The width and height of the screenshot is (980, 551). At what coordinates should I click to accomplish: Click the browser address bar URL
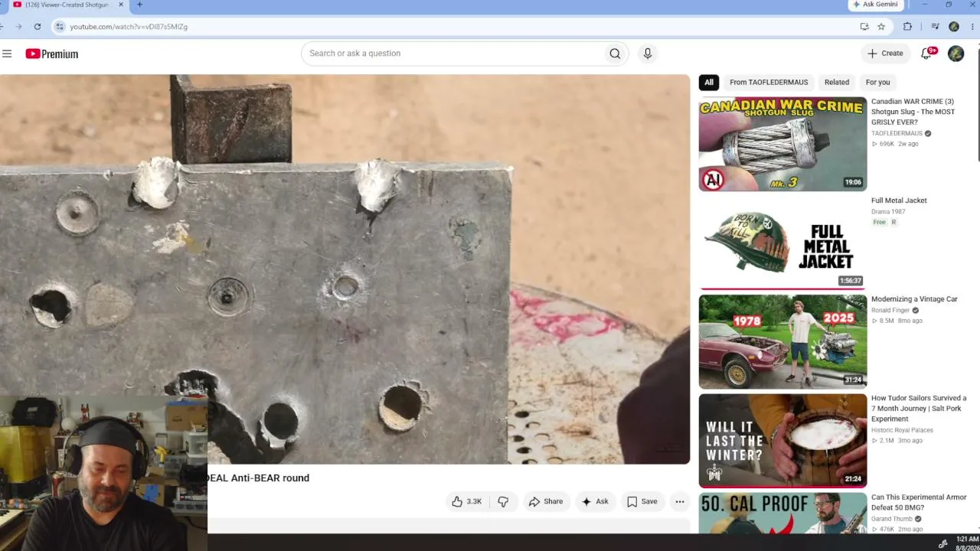[129, 27]
